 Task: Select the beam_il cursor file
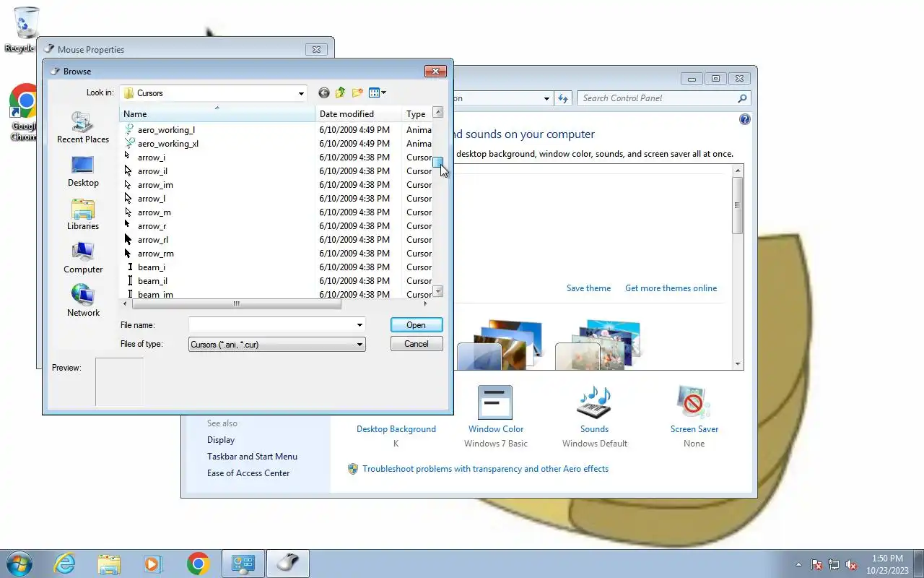click(x=152, y=281)
